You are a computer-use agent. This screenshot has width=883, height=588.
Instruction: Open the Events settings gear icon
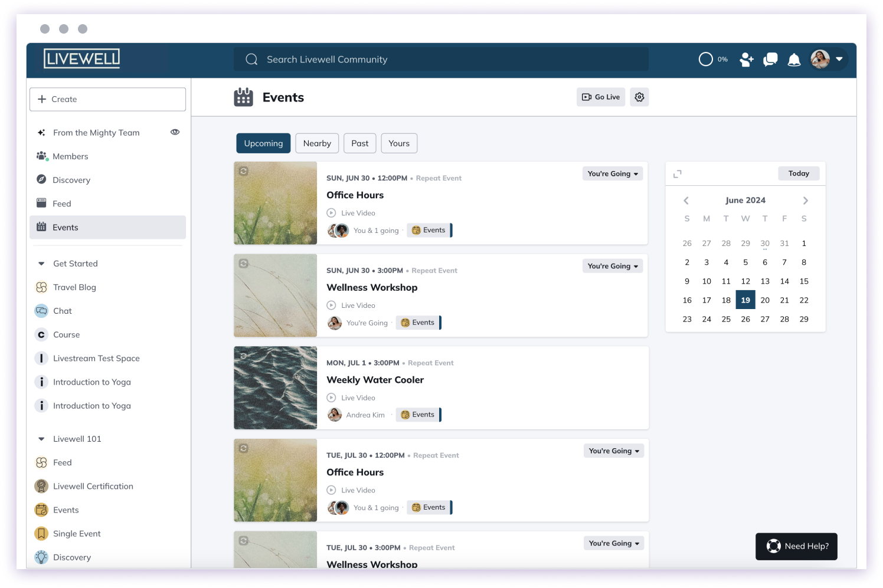(x=639, y=97)
